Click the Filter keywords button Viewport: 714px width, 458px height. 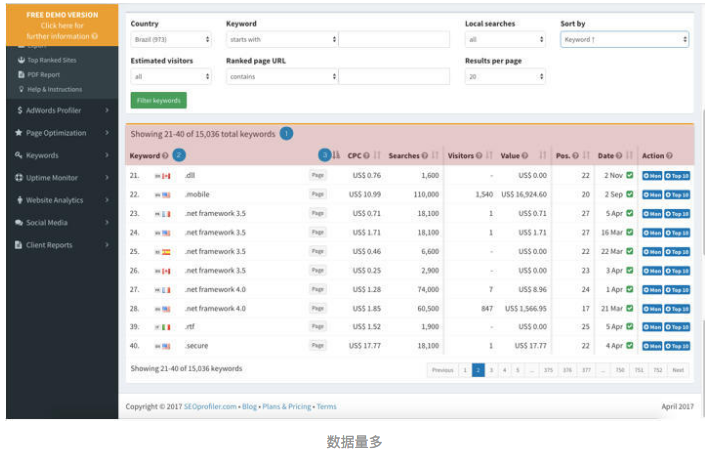158,101
